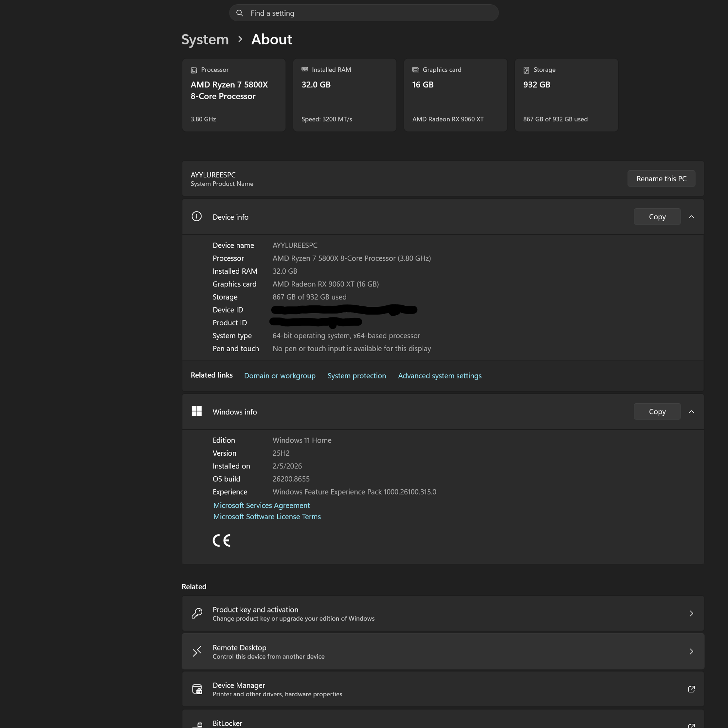
Task: Open Product key and activation
Action: (x=443, y=614)
